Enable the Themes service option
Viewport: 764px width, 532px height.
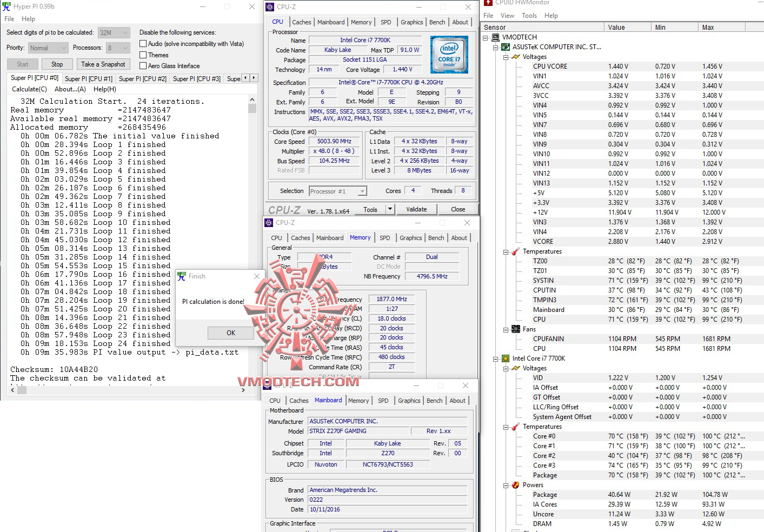[143, 55]
